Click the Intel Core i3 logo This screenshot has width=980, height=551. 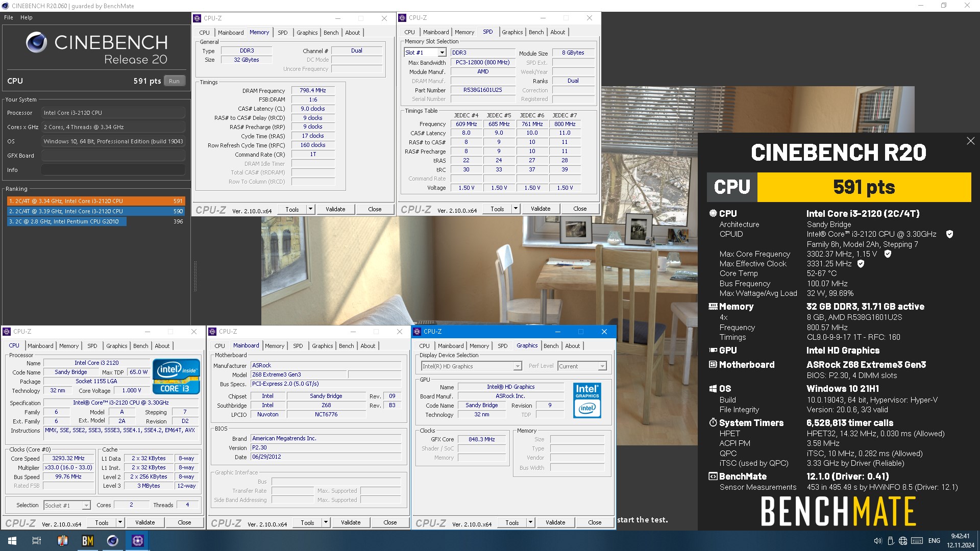tap(176, 377)
